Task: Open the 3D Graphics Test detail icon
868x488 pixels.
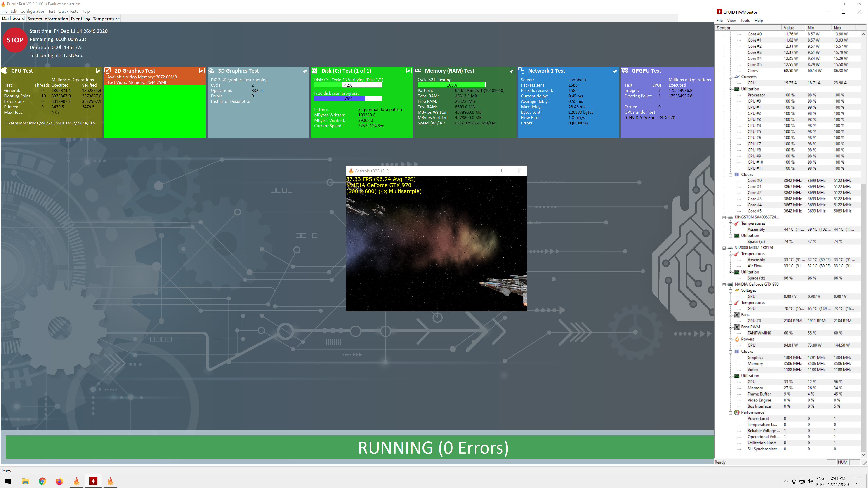Action: coord(305,71)
